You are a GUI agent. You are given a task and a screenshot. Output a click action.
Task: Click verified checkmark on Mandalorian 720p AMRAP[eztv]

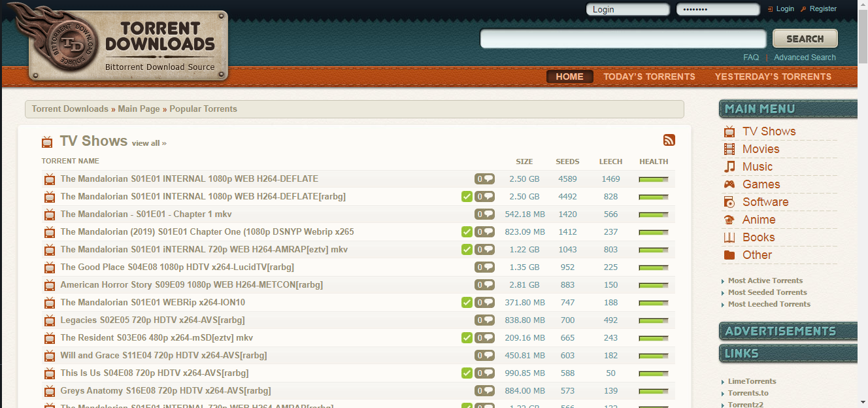(467, 249)
